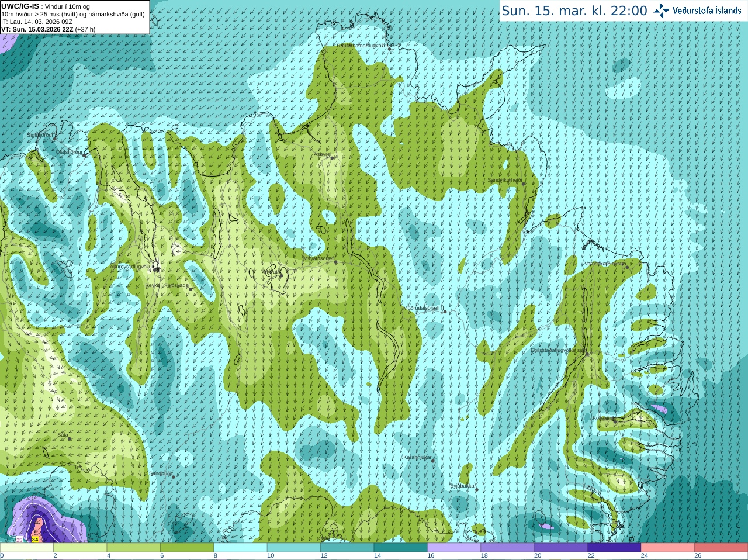Click the above 26 m/s red legend swatch

click(x=721, y=548)
